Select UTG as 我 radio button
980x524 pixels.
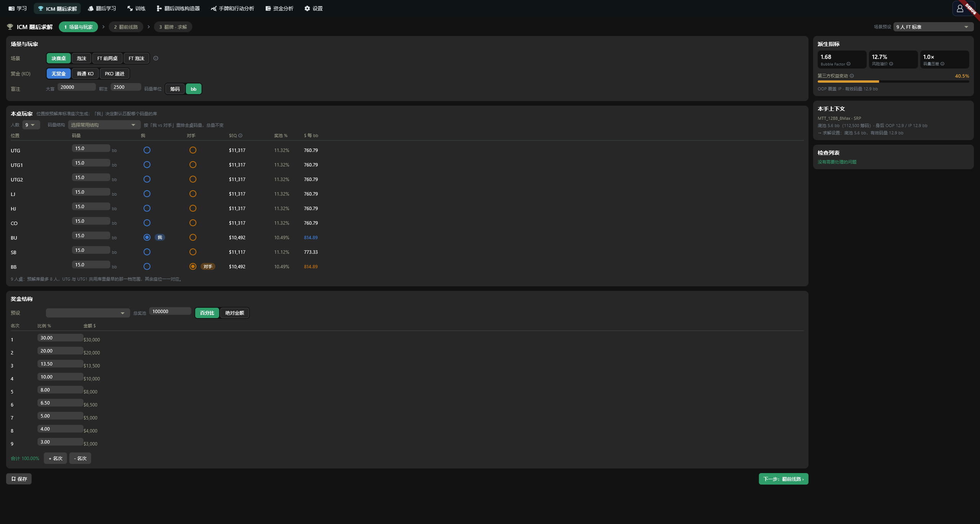tap(147, 150)
